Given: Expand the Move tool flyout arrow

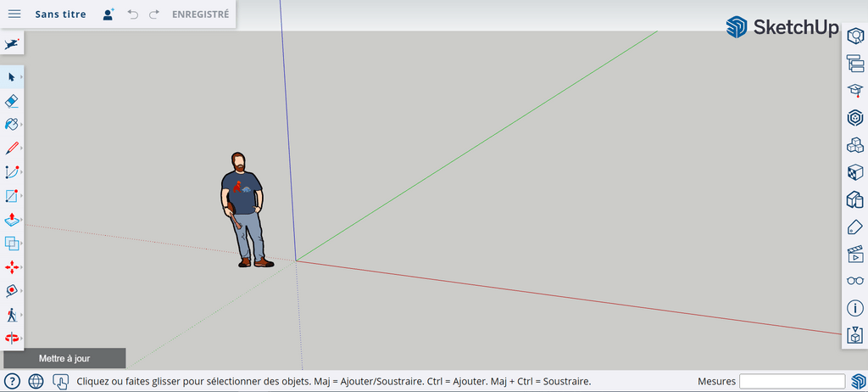Looking at the screenshot, I should point(21,267).
